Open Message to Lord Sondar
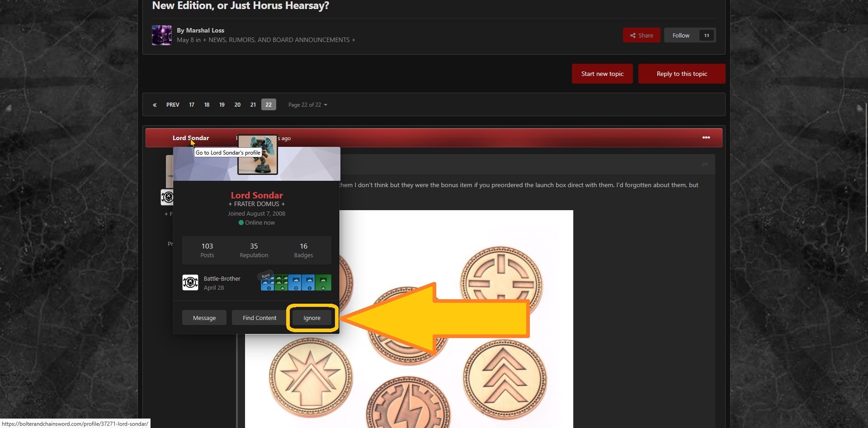 click(204, 318)
